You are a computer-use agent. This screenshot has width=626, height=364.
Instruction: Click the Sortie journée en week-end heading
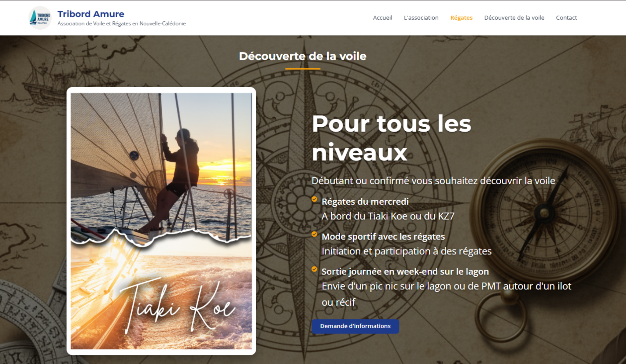(x=405, y=271)
